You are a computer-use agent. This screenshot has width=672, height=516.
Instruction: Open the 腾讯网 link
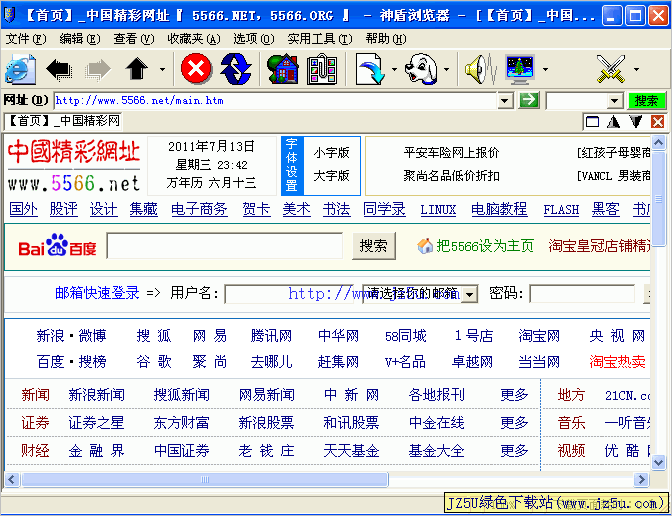pos(271,336)
